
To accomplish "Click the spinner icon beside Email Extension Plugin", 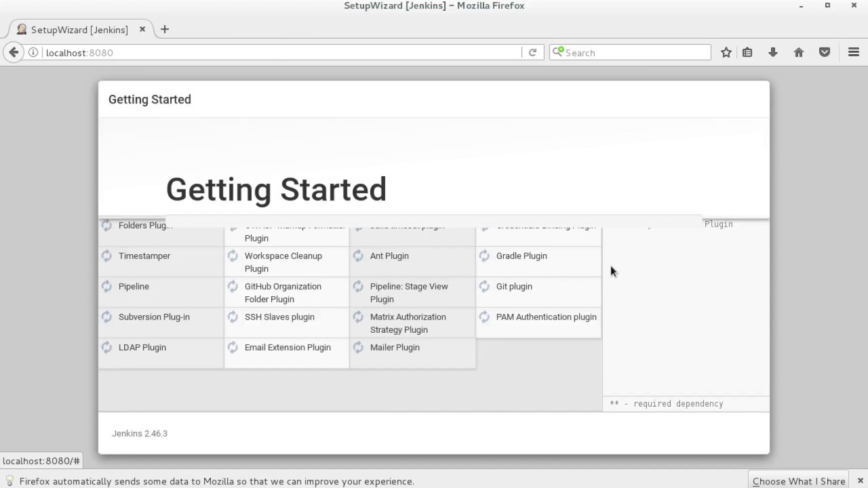I will coord(233,347).
